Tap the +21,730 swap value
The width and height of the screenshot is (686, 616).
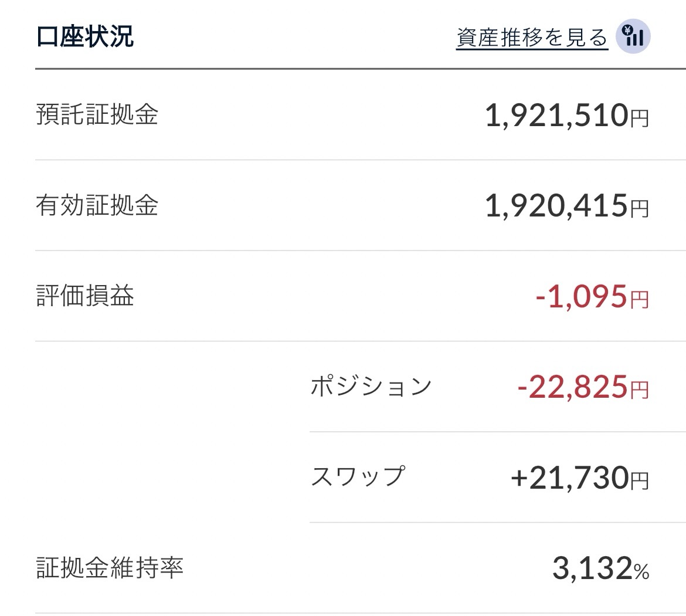pyautogui.click(x=569, y=478)
